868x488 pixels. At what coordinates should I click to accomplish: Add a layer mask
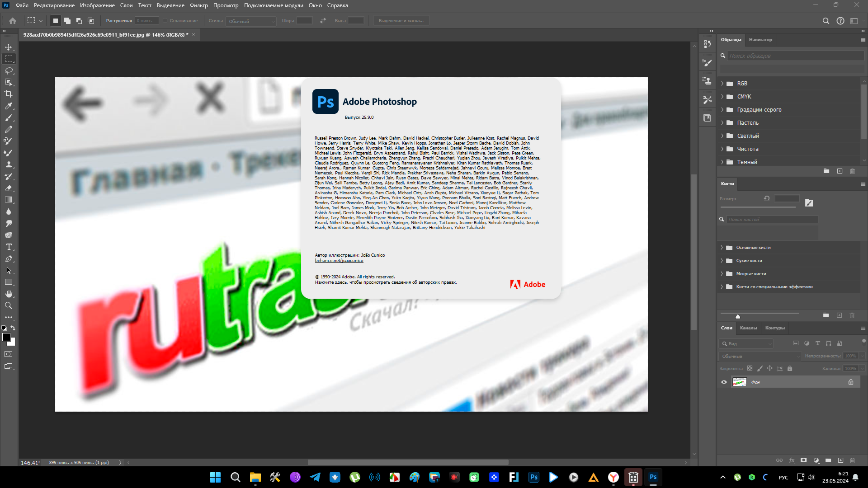pos(804,460)
